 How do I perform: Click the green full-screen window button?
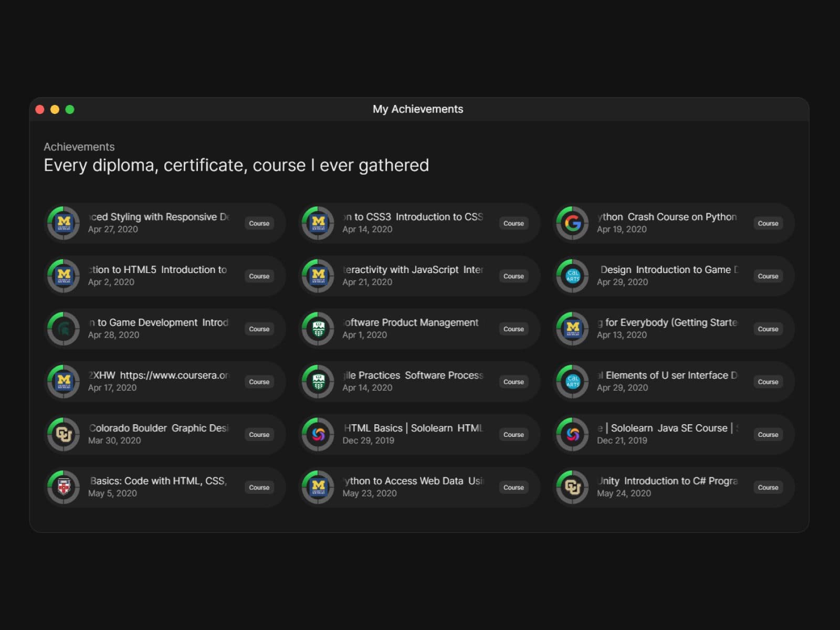[70, 109]
